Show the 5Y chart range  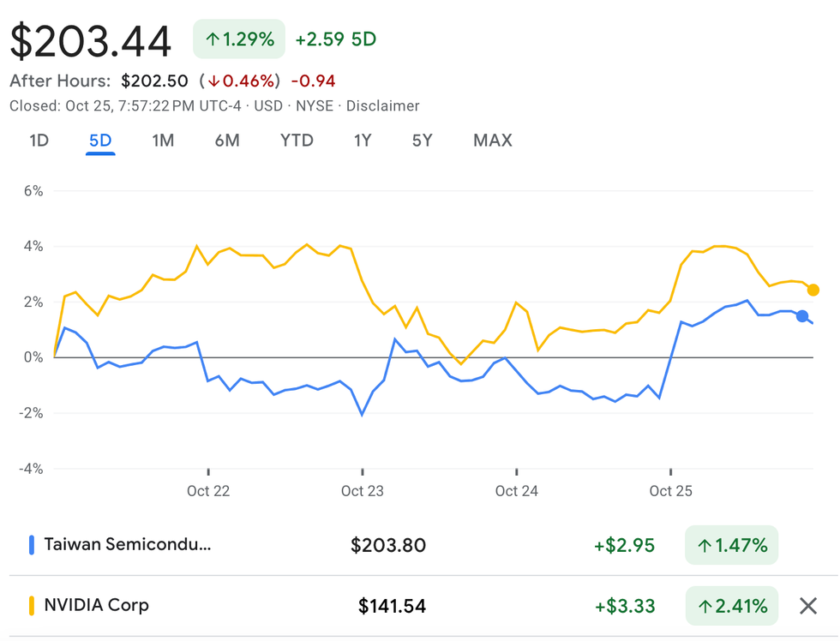[422, 141]
